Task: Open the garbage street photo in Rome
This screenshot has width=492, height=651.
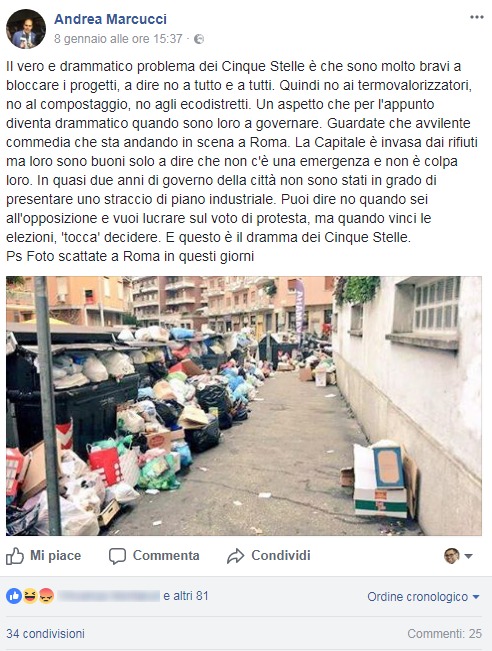Action: coord(244,406)
